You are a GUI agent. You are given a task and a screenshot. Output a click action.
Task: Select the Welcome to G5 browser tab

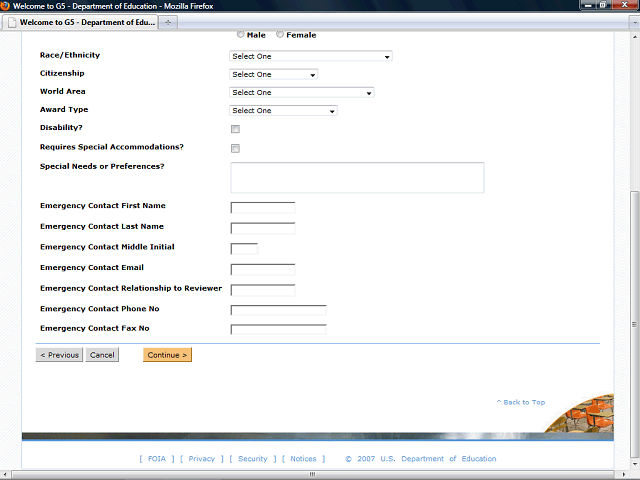tap(80, 22)
